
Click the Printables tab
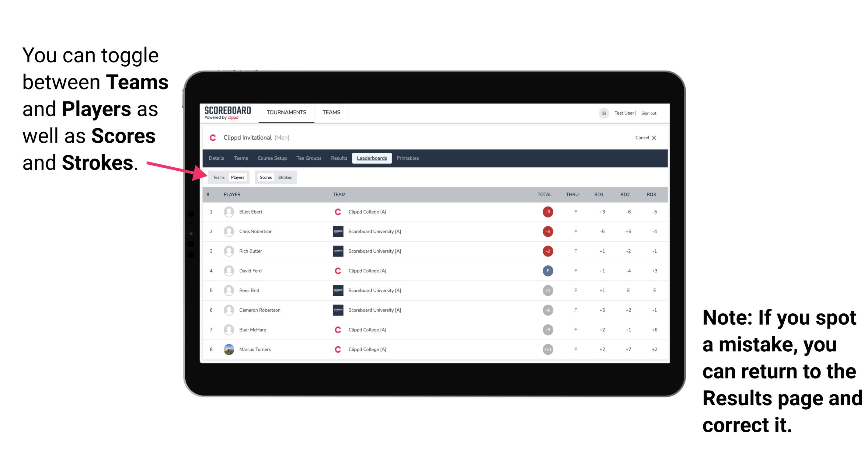tap(408, 159)
